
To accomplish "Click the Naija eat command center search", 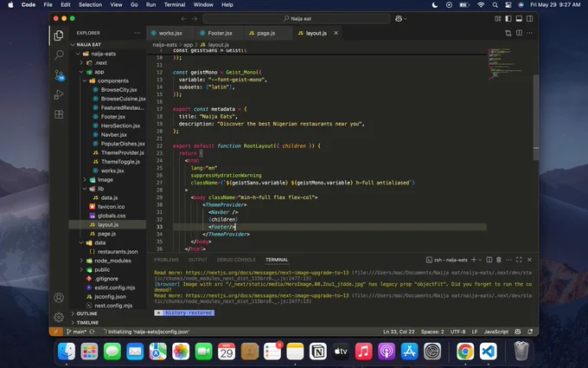I will click(297, 19).
